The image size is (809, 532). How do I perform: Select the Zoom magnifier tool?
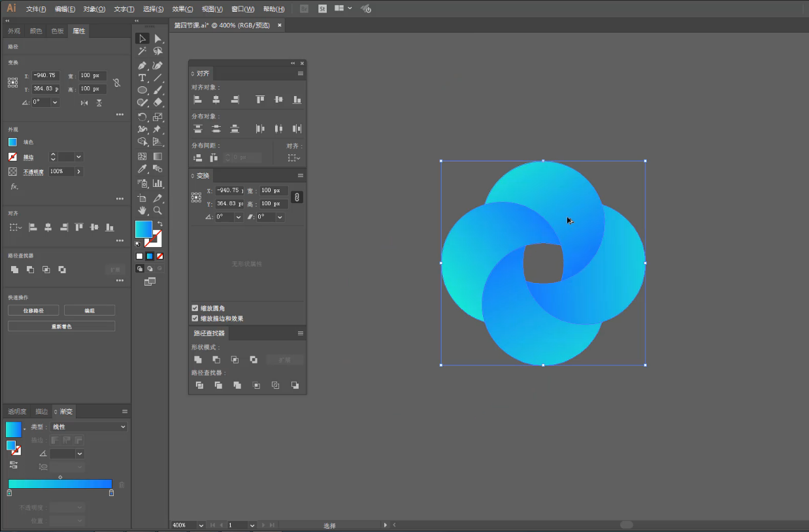[x=157, y=210]
